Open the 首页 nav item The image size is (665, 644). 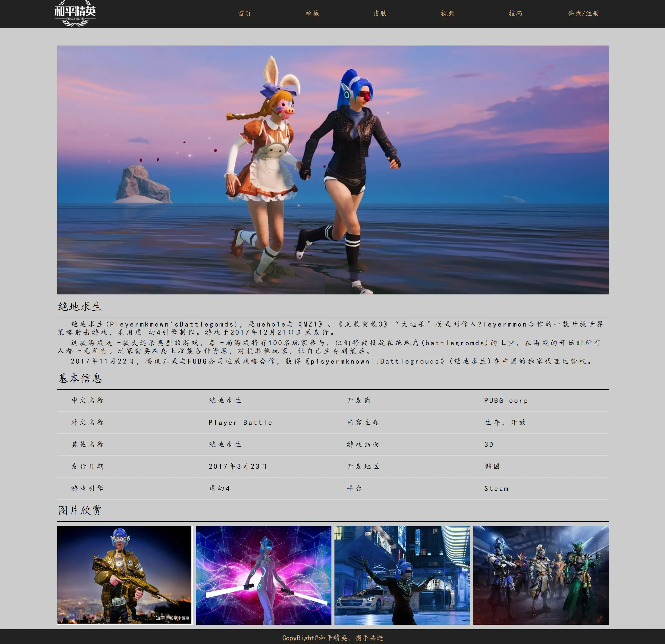[x=244, y=14]
